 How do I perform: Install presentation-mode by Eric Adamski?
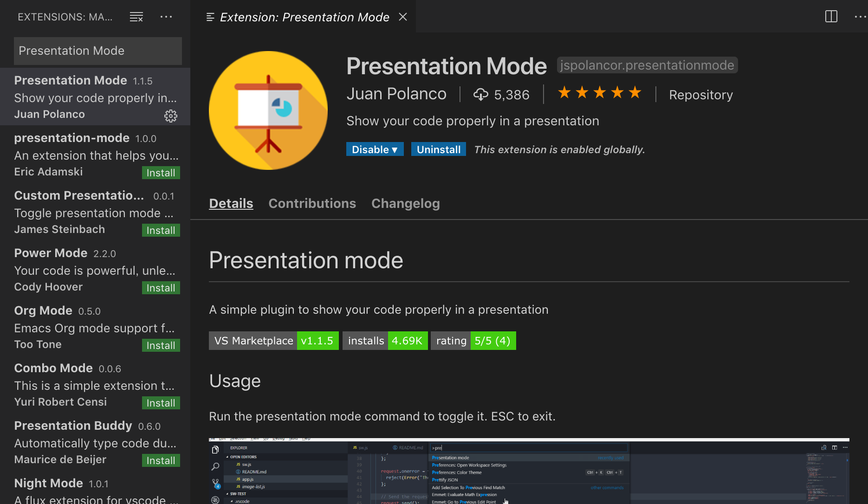pyautogui.click(x=161, y=173)
